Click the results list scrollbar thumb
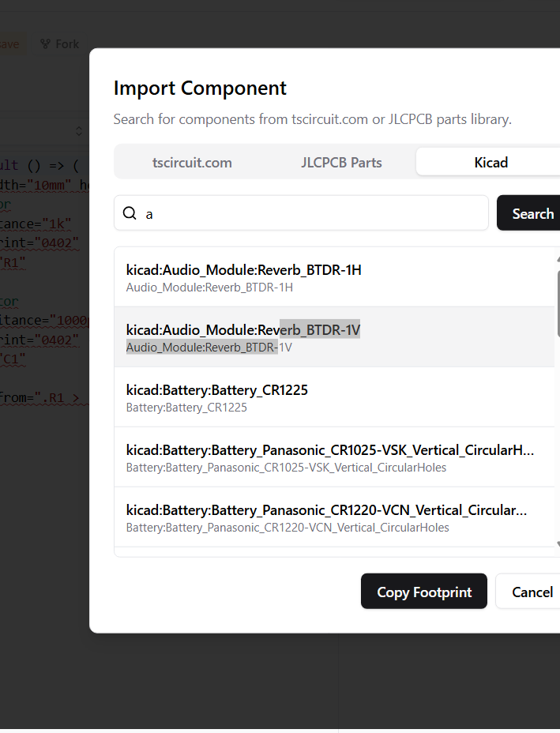 coord(558,304)
